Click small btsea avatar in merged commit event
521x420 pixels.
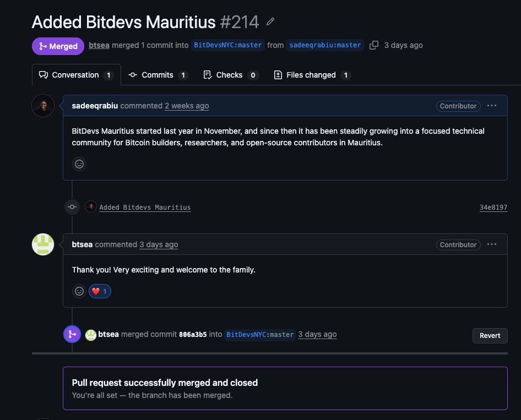pos(91,335)
